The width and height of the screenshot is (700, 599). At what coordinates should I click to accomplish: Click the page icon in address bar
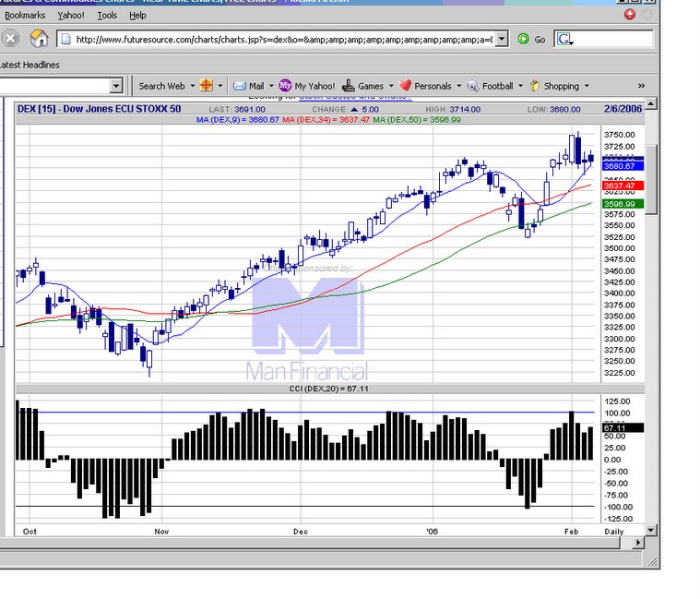tap(65, 40)
